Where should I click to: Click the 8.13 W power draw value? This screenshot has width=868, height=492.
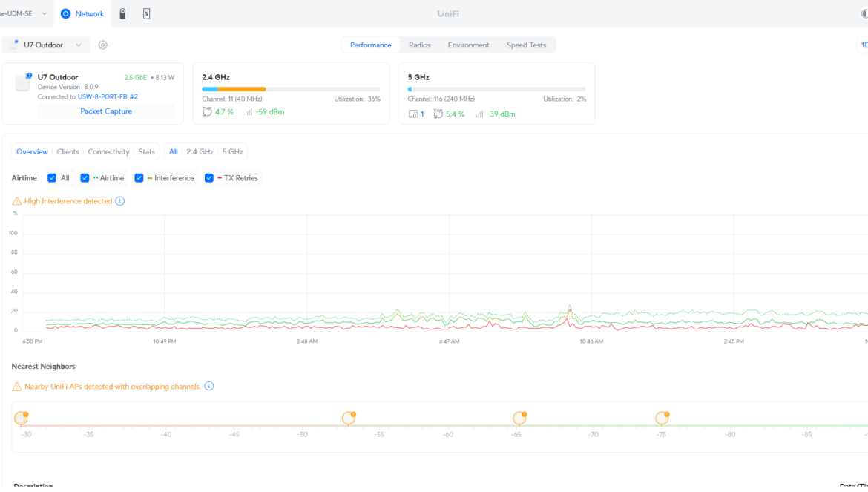(165, 78)
